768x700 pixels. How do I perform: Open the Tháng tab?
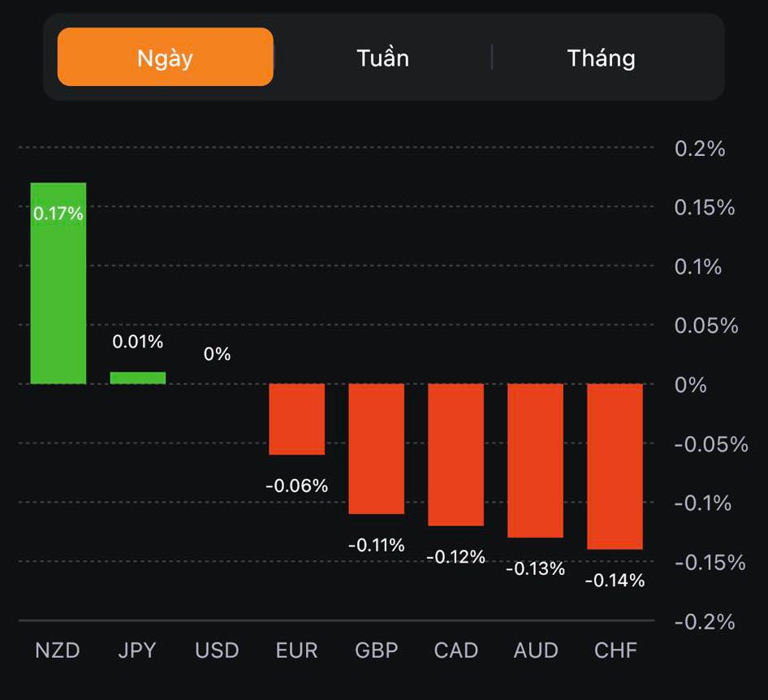click(601, 58)
